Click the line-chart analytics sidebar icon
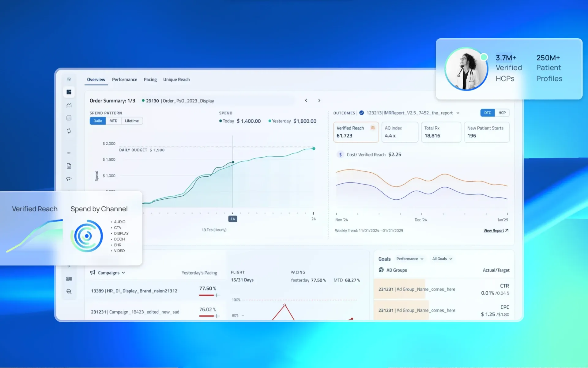 point(69,105)
